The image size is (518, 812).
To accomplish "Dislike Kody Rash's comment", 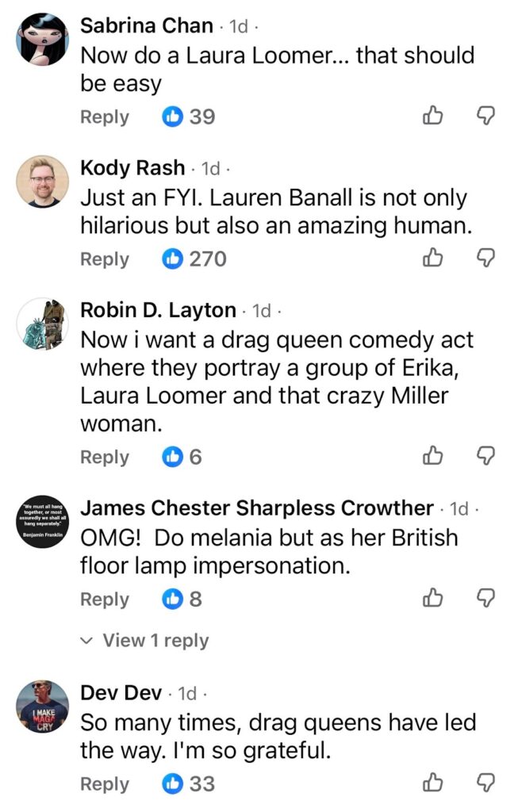I will click(485, 259).
